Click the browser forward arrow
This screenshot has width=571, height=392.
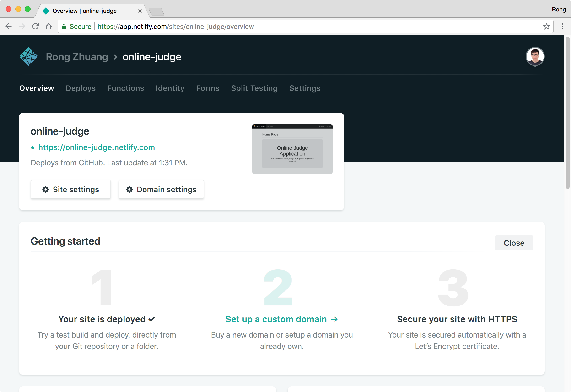[x=22, y=26]
